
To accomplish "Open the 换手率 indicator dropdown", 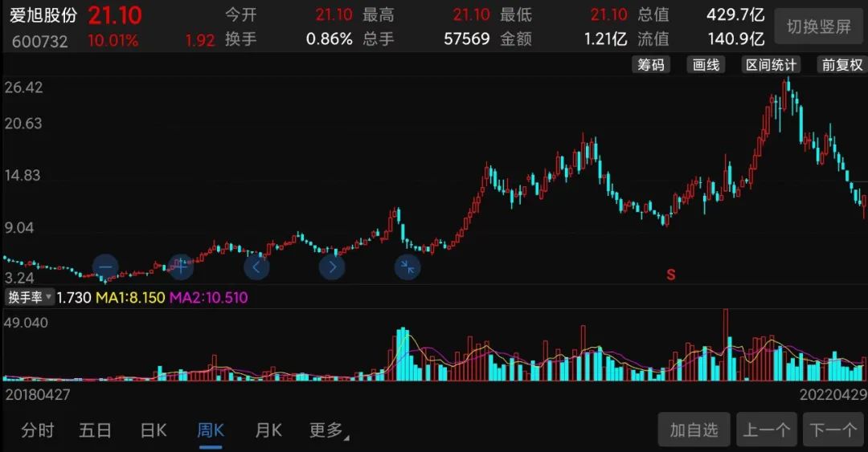I will coord(30,297).
